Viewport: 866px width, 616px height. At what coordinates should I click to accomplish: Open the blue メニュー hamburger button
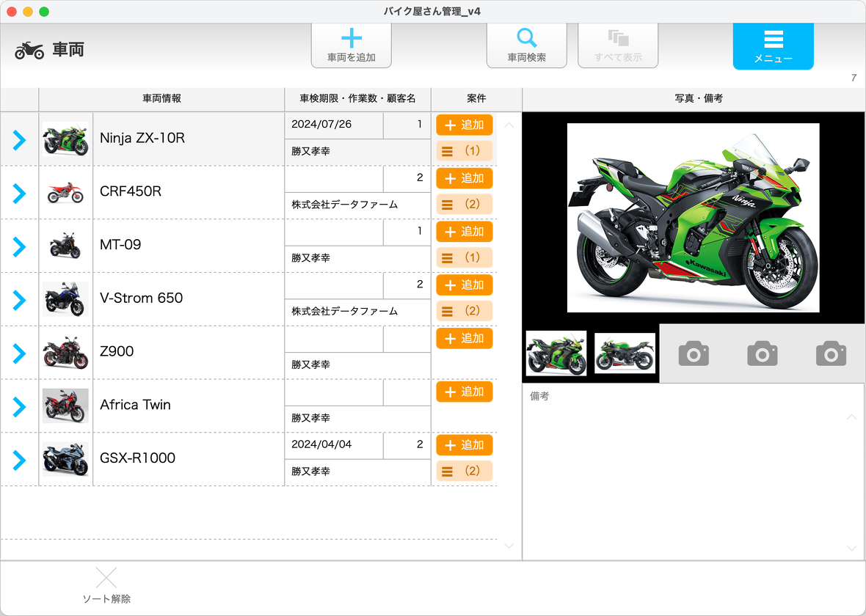click(773, 45)
